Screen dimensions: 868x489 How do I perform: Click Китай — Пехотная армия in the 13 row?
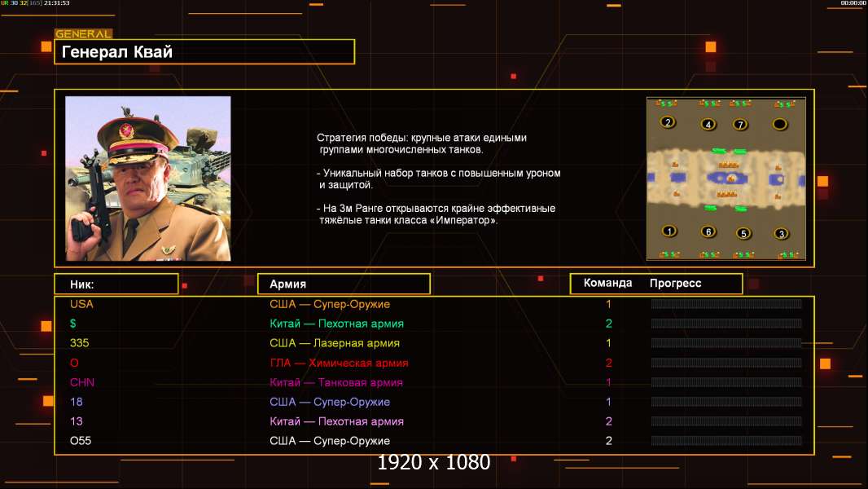pos(336,421)
